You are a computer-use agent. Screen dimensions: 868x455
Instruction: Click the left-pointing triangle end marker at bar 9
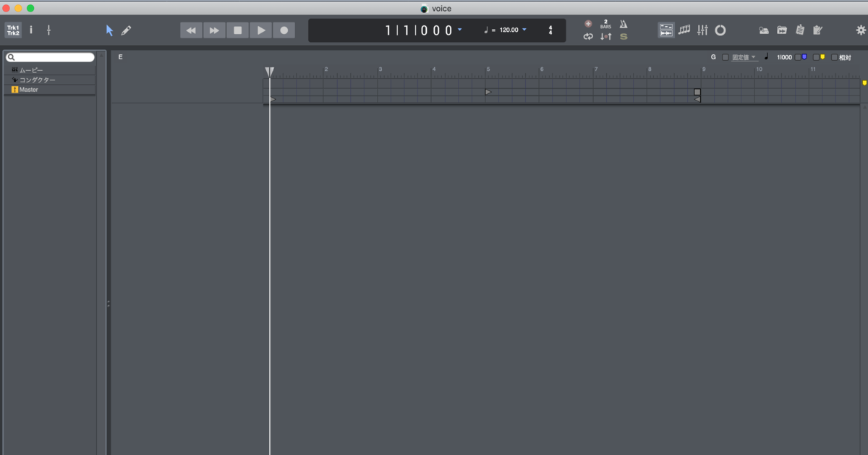pyautogui.click(x=697, y=99)
